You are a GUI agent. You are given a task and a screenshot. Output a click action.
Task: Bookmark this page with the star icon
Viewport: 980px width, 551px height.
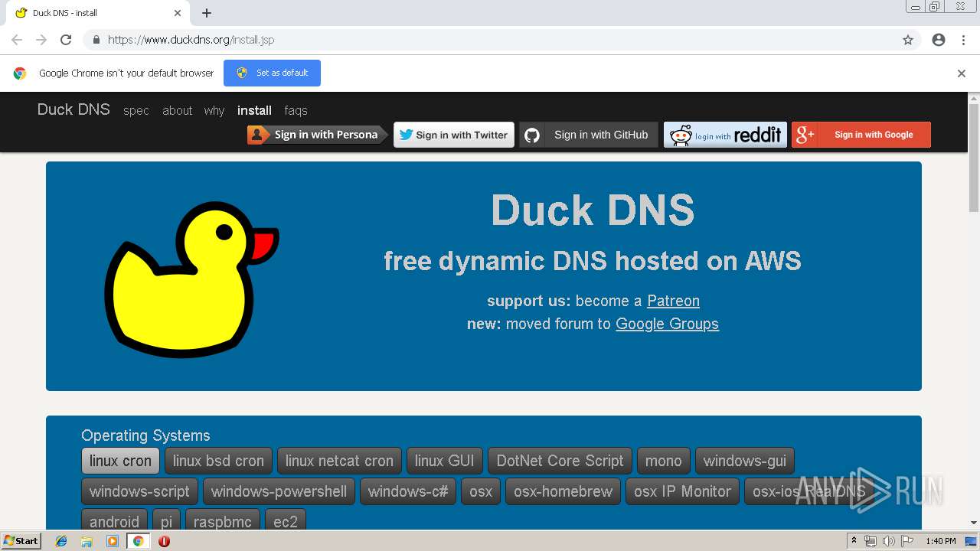908,40
